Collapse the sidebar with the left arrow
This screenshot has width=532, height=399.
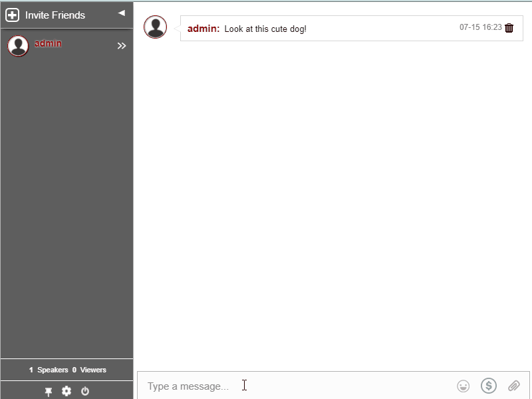coord(121,12)
